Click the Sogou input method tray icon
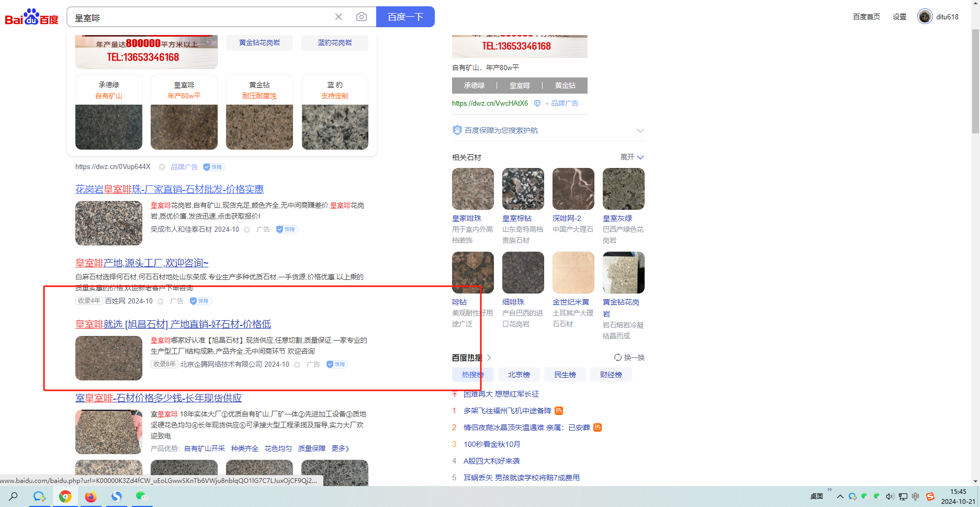The image size is (980, 507). pos(930,497)
